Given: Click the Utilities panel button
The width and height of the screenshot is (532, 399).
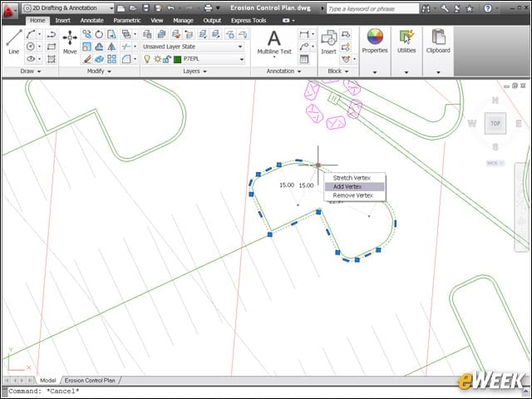Looking at the screenshot, I should (406, 41).
